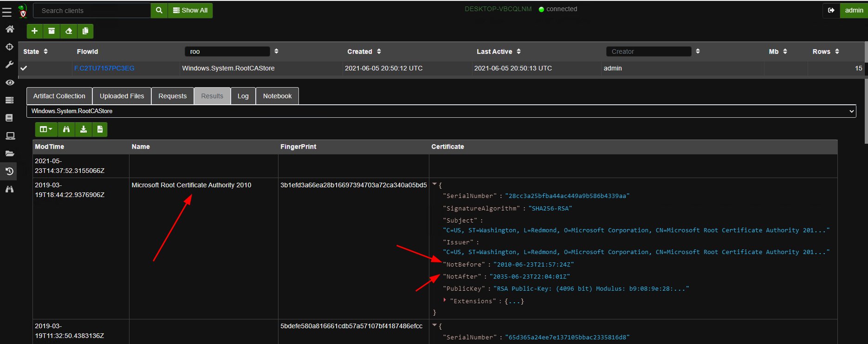Toggle sorting on the State column
The image size is (868, 344).
tap(45, 51)
